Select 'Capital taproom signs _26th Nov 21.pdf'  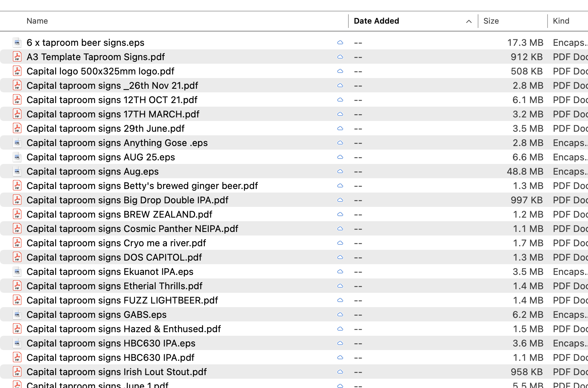(112, 86)
